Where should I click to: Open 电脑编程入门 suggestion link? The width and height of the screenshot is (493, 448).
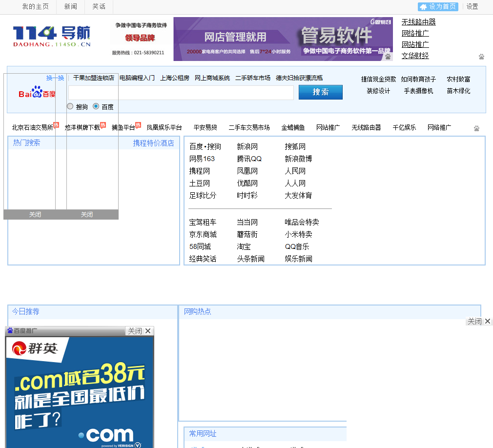coord(137,78)
